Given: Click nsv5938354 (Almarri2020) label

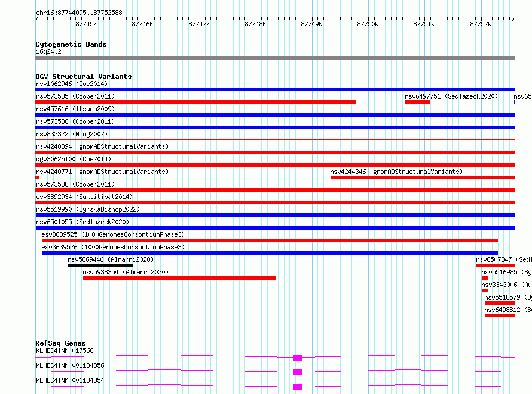Looking at the screenshot, I should [x=126, y=272].
